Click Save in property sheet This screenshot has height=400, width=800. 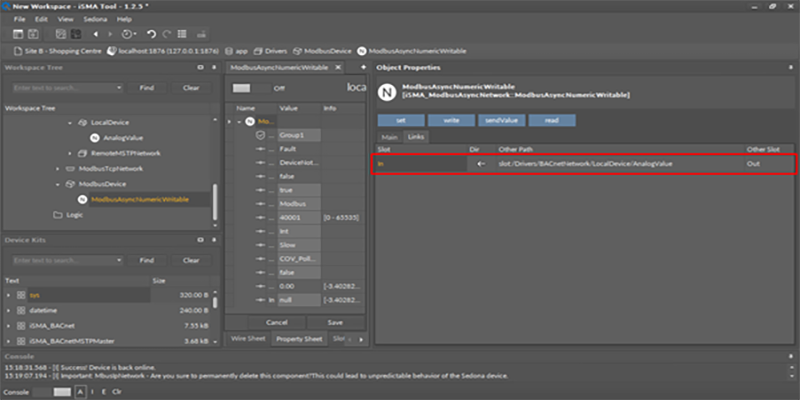pyautogui.click(x=335, y=322)
